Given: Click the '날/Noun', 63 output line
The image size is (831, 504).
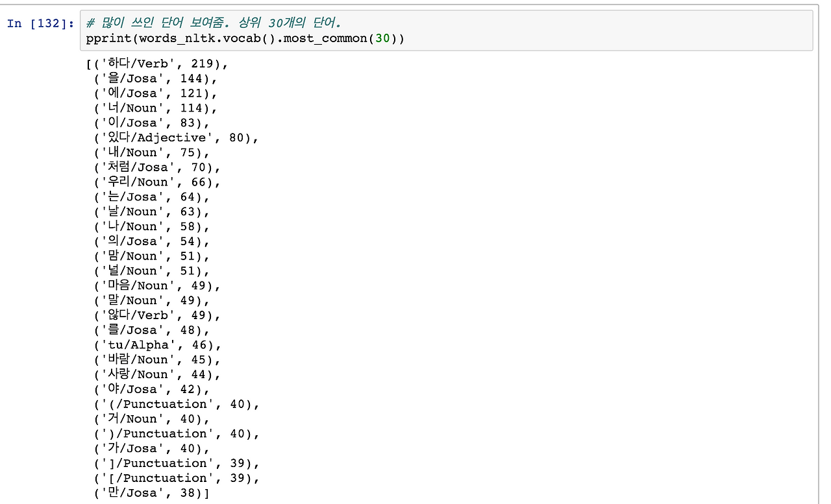Looking at the screenshot, I should click(x=153, y=212).
